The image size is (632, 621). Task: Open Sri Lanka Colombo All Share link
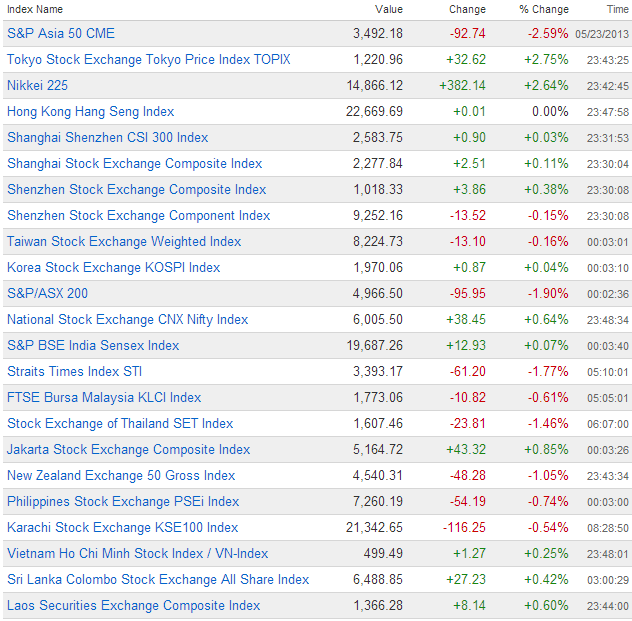click(x=158, y=579)
